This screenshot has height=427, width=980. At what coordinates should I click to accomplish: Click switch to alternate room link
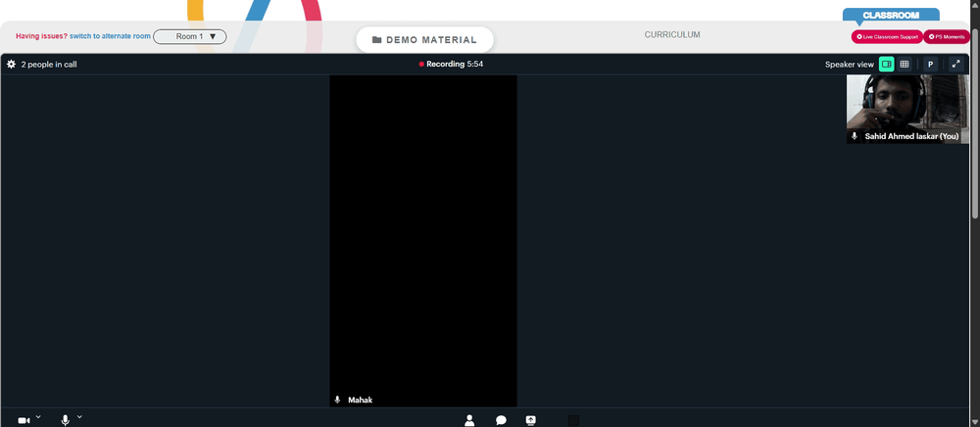[110, 36]
